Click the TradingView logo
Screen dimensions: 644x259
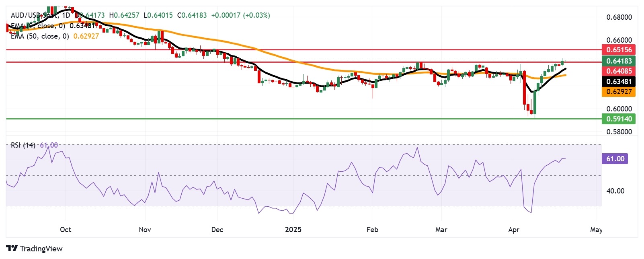click(x=34, y=249)
